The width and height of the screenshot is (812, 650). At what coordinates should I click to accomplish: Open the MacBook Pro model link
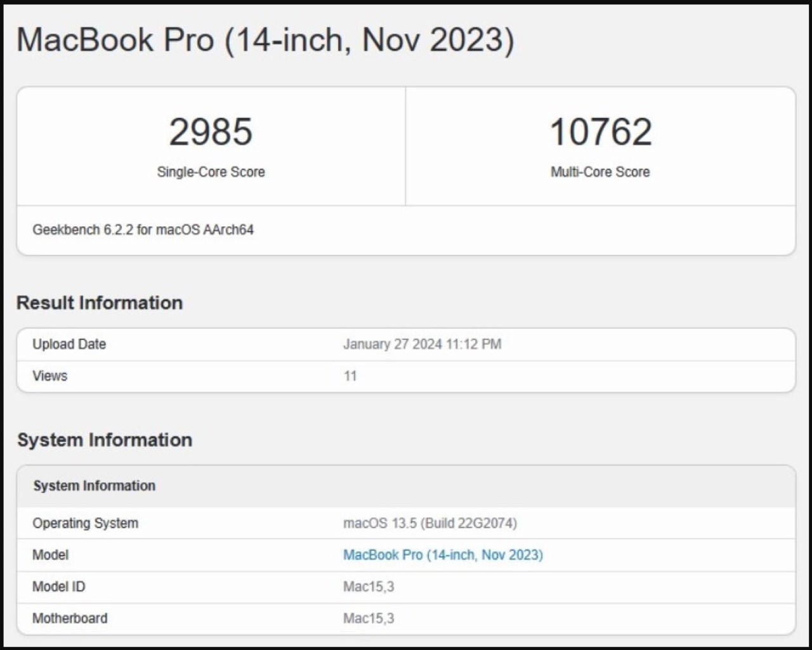[443, 555]
